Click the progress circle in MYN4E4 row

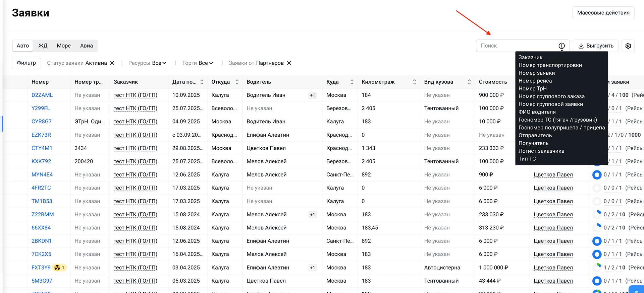(x=597, y=175)
